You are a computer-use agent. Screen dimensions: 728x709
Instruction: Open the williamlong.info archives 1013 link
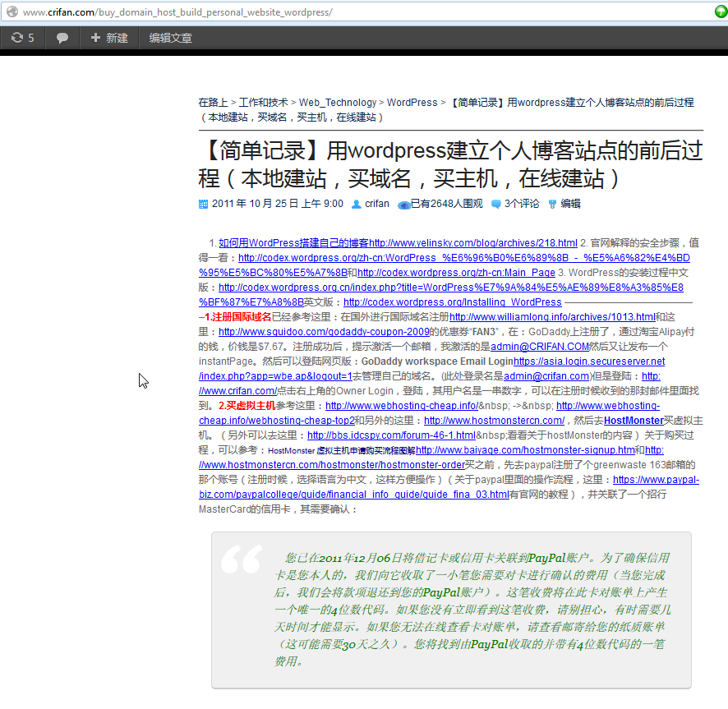pos(552,317)
